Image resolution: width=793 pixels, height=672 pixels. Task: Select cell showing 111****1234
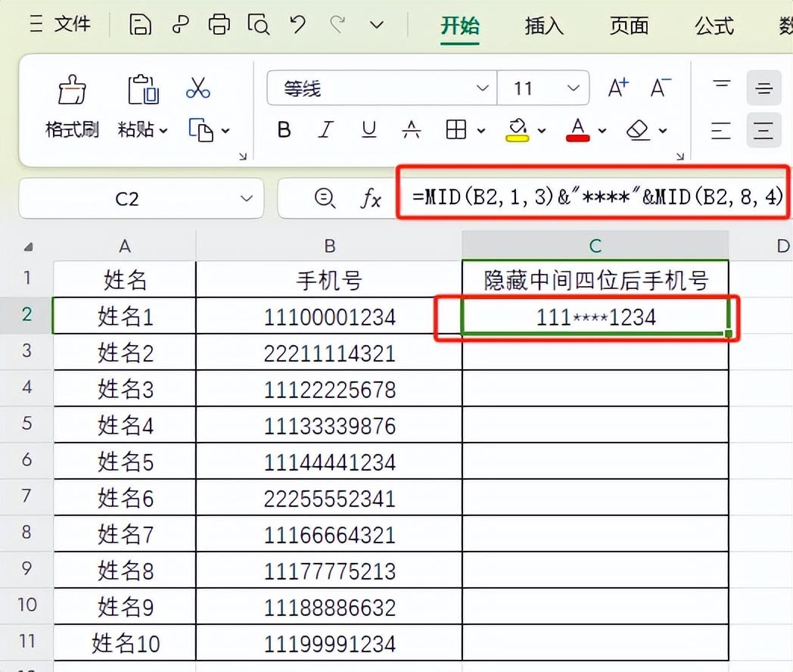[596, 316]
